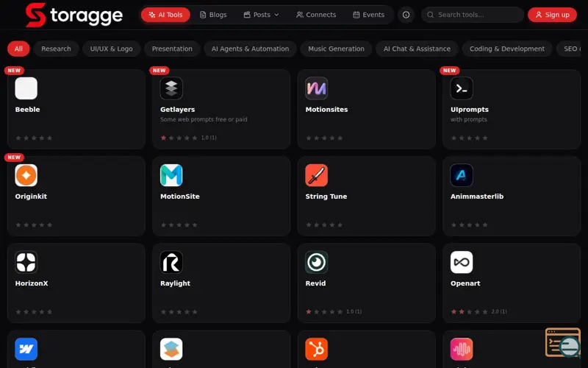Click the Beeble title text

pos(27,109)
